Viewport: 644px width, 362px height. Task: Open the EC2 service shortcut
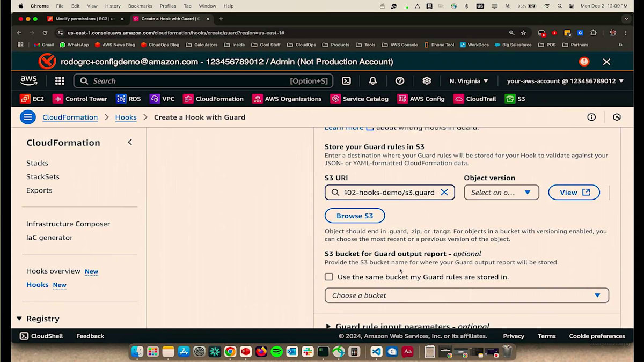32,99
